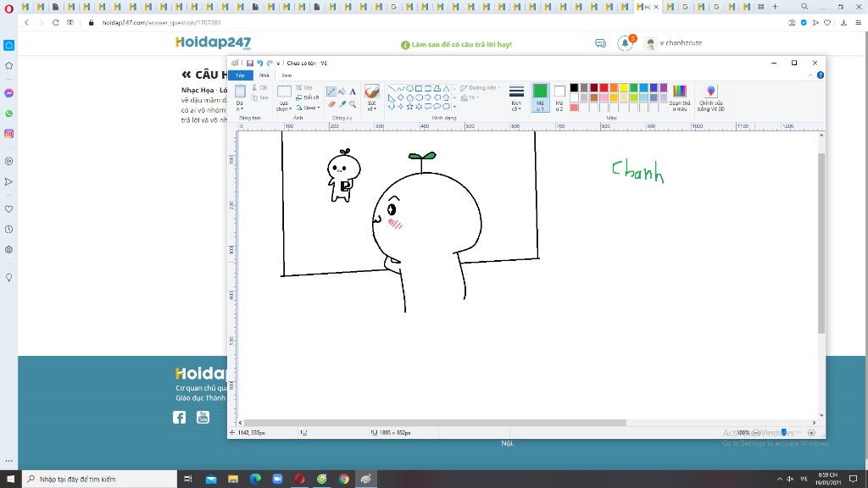The width and height of the screenshot is (868, 488).
Task: Click the Paint horizontal scrollbar
Action: point(435,423)
